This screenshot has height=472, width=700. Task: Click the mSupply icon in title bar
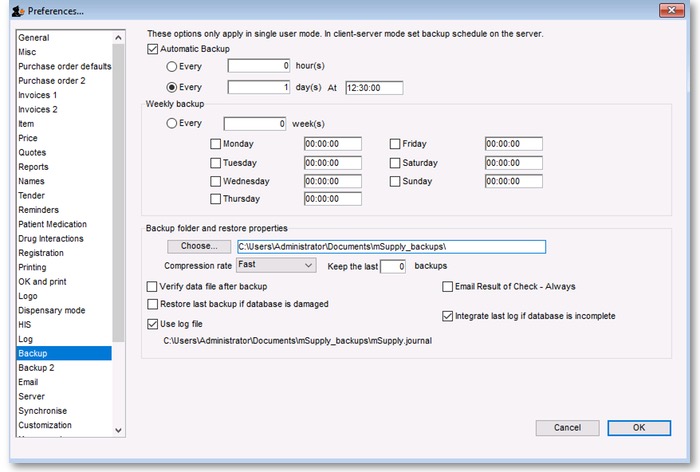pyautogui.click(x=16, y=11)
